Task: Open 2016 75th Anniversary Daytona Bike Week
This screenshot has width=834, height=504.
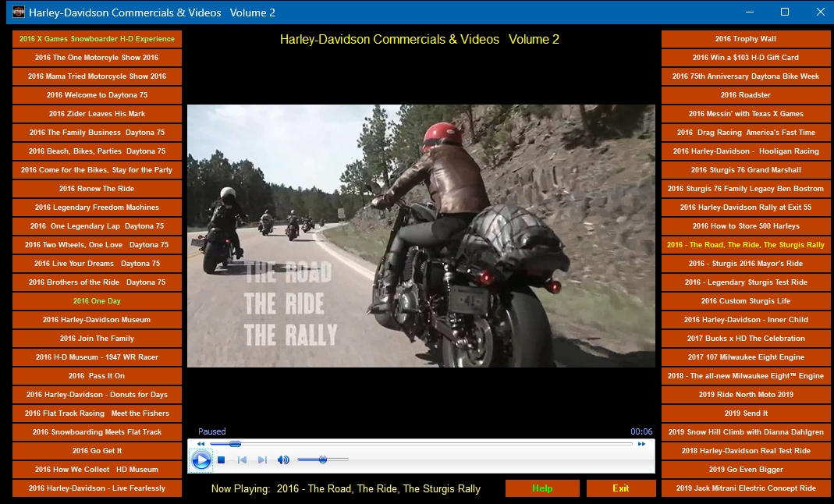Action: pos(746,76)
